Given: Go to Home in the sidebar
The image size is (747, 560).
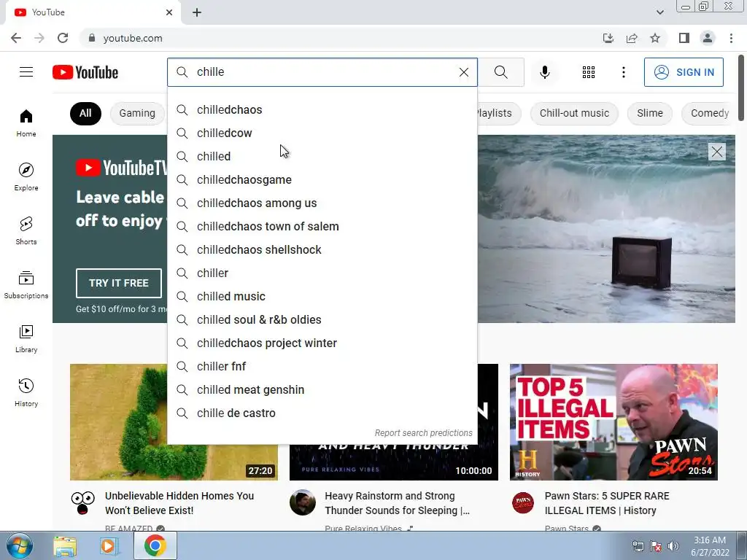Looking at the screenshot, I should 26,123.
